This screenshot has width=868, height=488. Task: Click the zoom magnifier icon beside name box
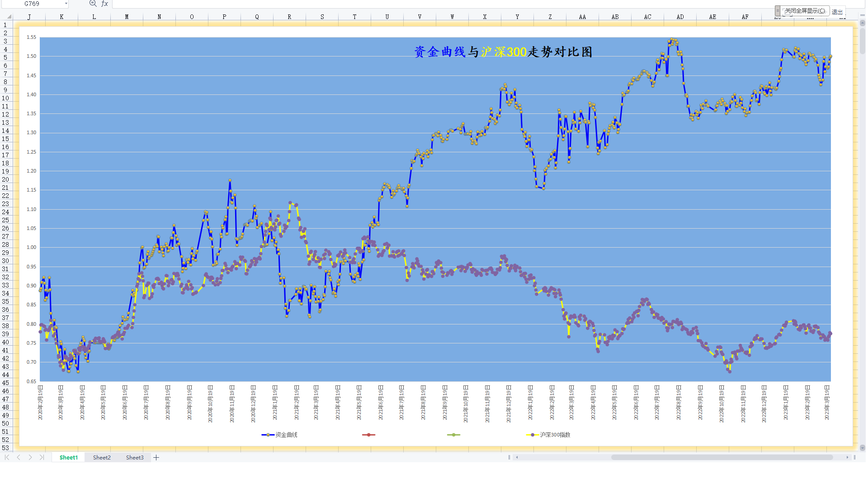click(x=93, y=4)
